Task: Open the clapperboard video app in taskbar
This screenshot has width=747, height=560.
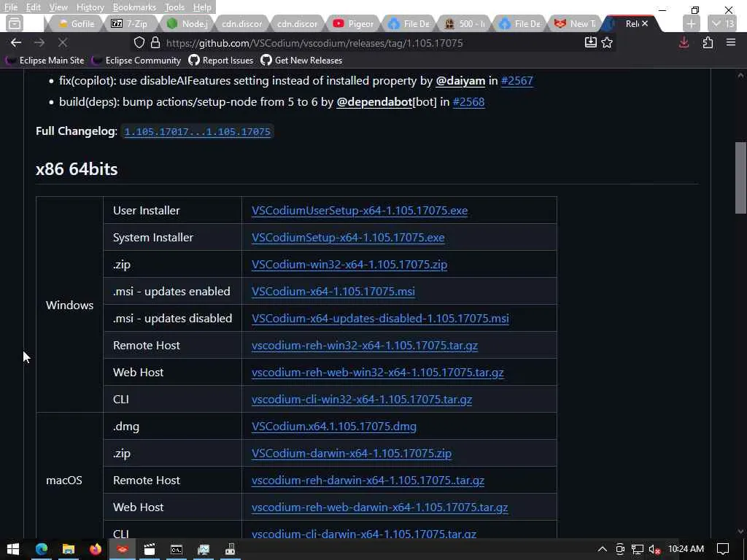Action: (150, 549)
